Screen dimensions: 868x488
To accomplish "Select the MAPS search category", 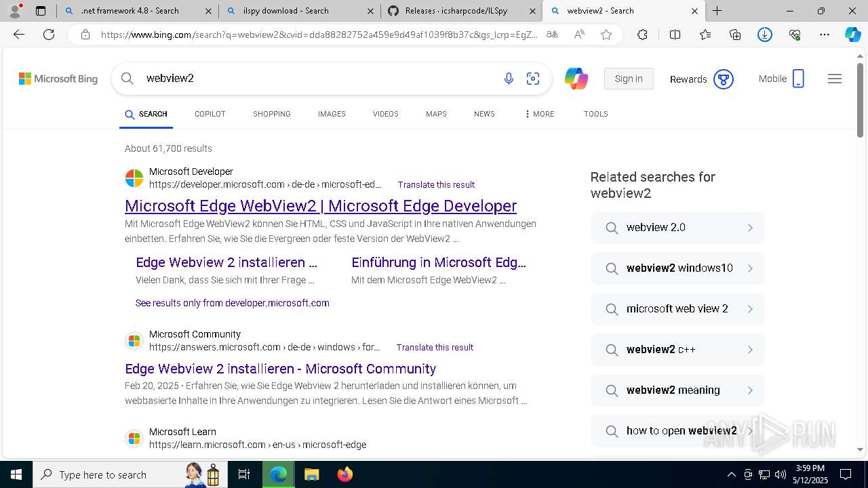I will point(436,114).
